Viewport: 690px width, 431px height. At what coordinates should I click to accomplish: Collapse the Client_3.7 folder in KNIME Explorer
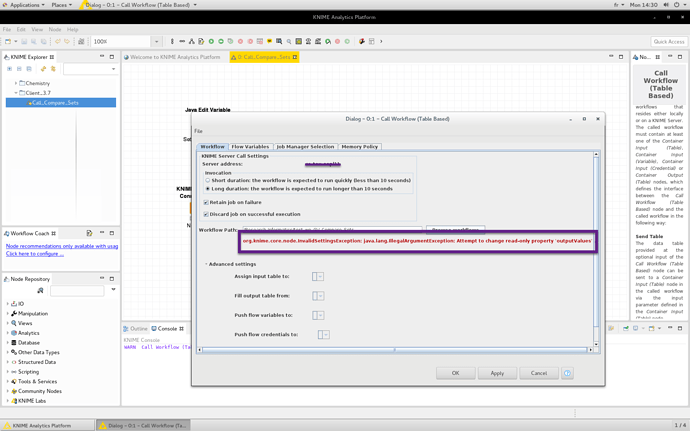16,93
